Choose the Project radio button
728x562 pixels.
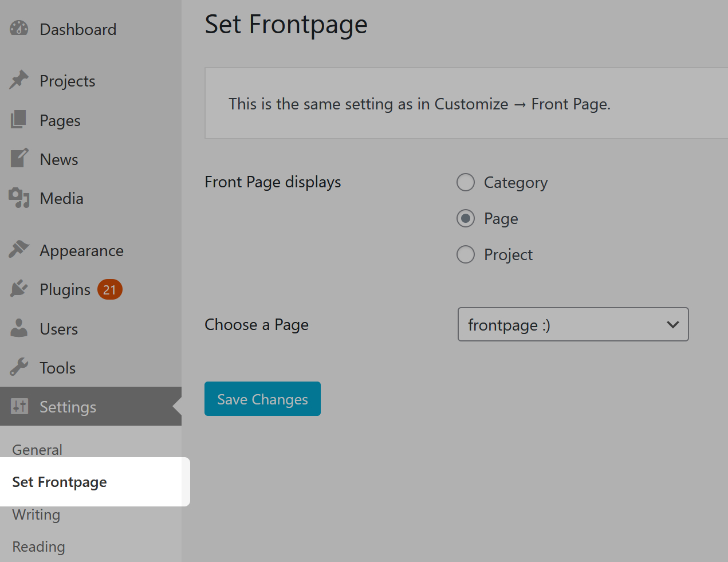[x=466, y=254]
